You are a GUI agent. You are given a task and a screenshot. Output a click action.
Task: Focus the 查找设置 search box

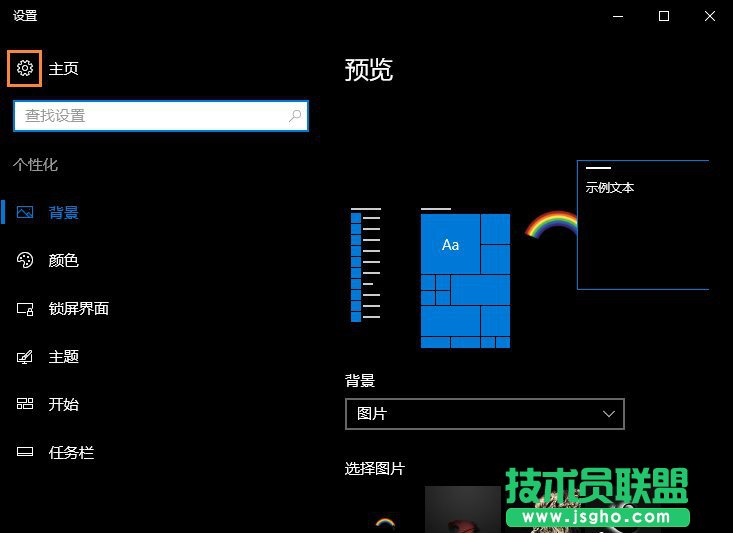tap(161, 115)
